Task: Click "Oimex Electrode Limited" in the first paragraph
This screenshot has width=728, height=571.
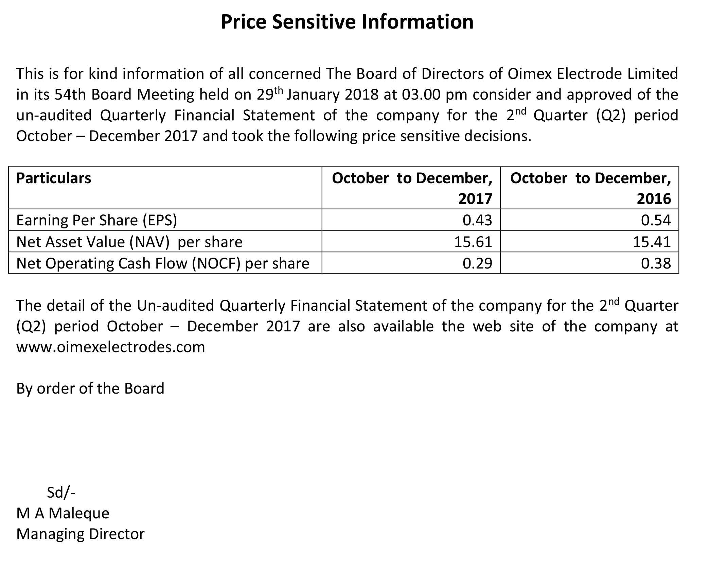Action: click(x=593, y=74)
